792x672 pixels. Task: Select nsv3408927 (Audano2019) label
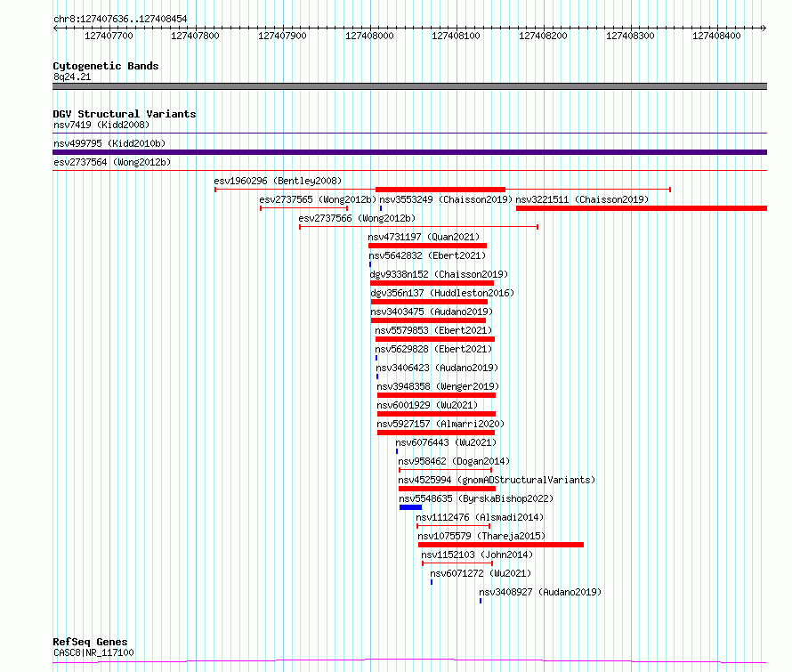point(540,592)
